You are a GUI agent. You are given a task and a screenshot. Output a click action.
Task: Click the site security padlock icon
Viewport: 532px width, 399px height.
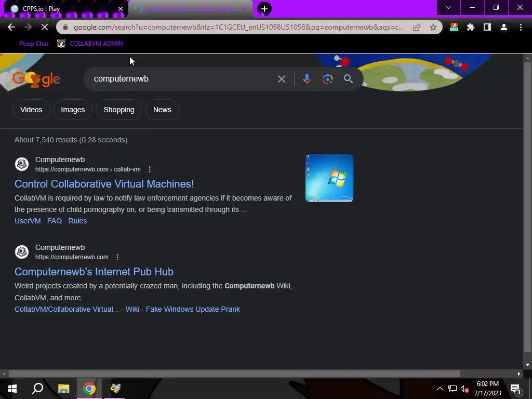65,27
